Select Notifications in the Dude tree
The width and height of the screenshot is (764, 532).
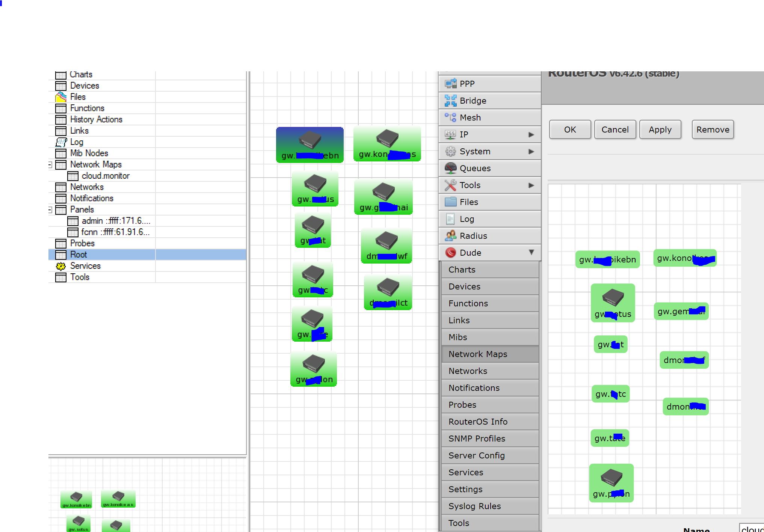[92, 198]
